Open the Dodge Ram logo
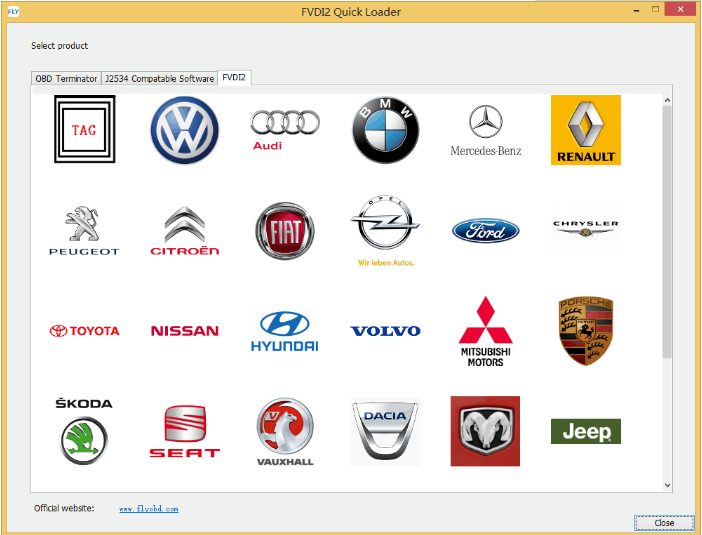Viewport: 702px width, 535px height. tap(485, 431)
